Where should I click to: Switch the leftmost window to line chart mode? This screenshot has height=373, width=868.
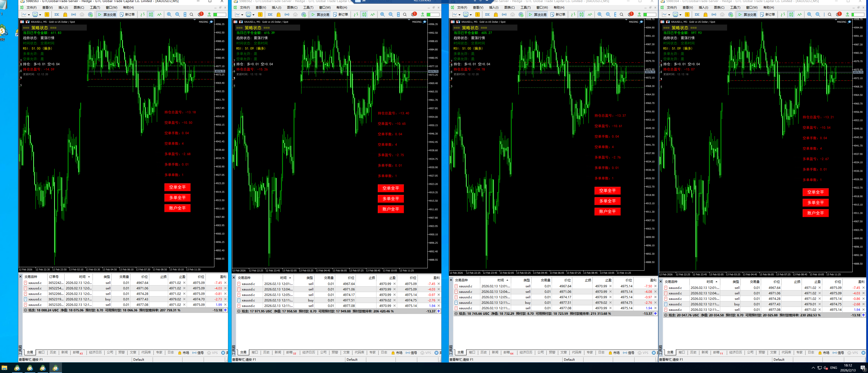tap(159, 14)
